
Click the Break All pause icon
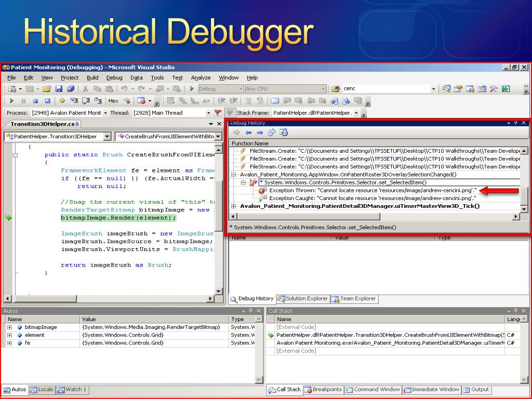point(23,101)
